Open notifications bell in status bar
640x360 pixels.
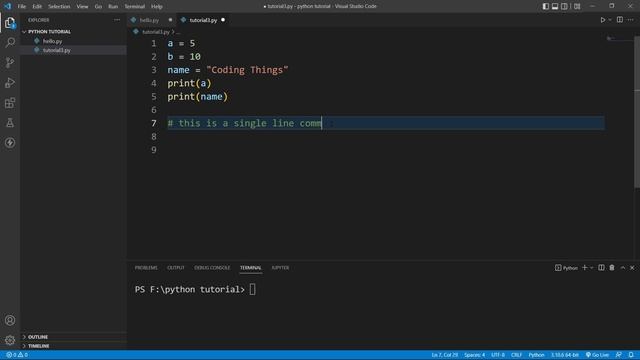(x=631, y=355)
